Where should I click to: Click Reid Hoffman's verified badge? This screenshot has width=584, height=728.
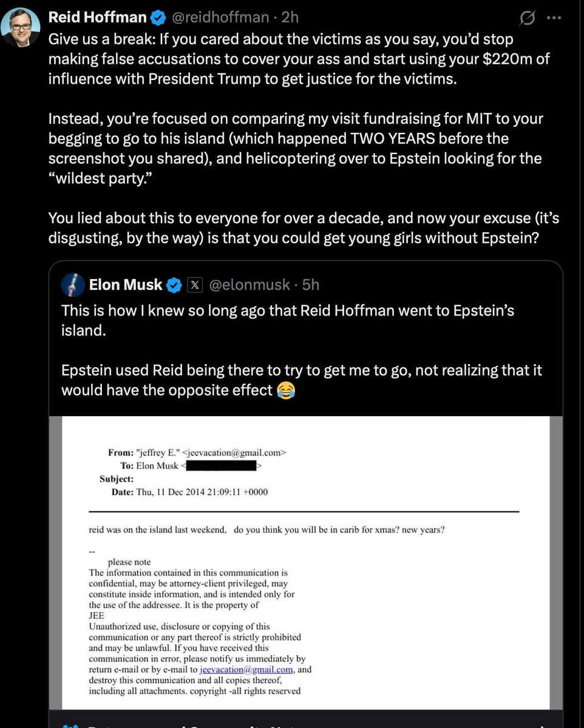click(159, 18)
